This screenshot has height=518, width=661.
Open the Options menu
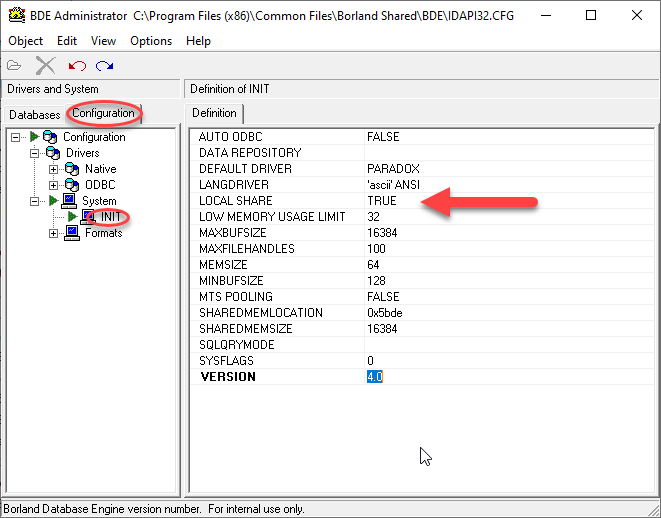click(x=151, y=41)
